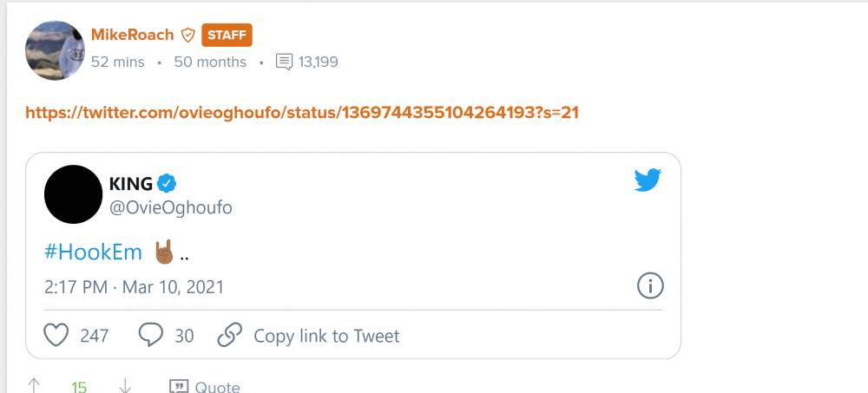
Task: Open MikeRoach's profile via username
Action: pos(132,35)
